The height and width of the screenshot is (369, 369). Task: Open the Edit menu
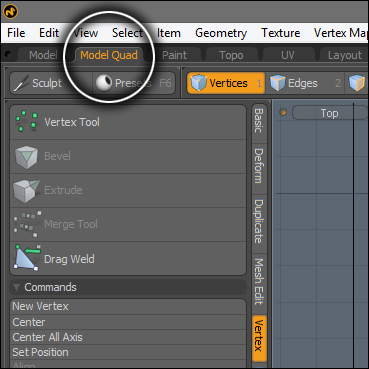click(49, 33)
